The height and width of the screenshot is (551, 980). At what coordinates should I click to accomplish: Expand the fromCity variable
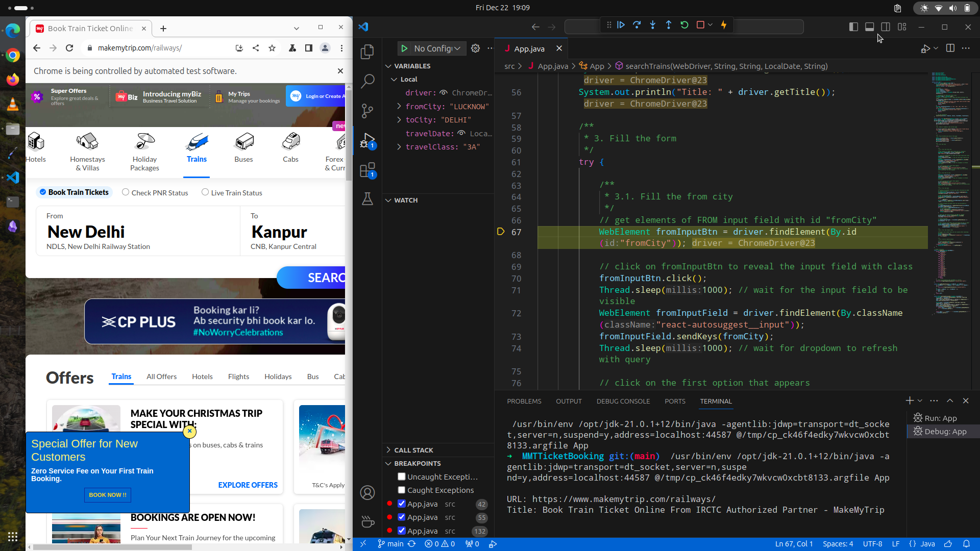click(399, 106)
